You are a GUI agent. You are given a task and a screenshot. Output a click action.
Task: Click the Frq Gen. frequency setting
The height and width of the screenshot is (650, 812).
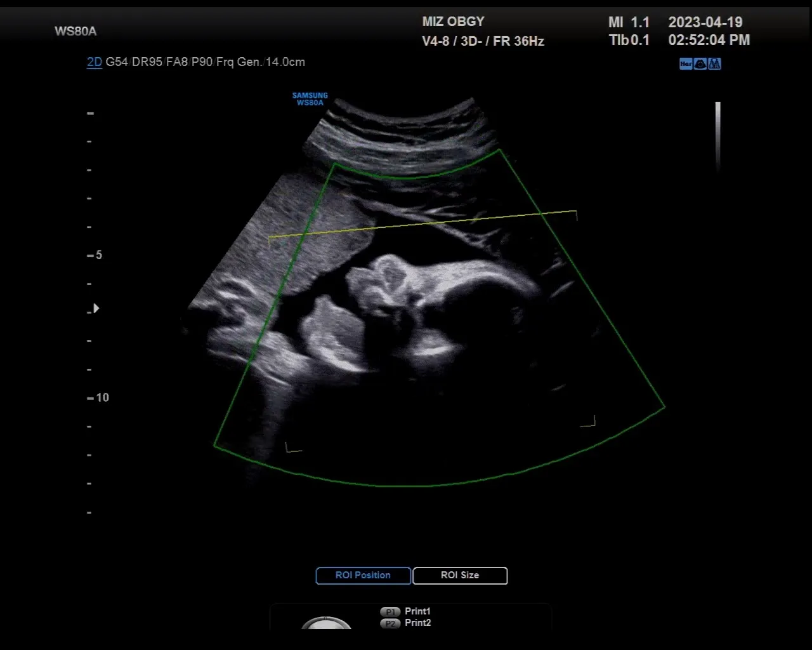click(x=239, y=62)
